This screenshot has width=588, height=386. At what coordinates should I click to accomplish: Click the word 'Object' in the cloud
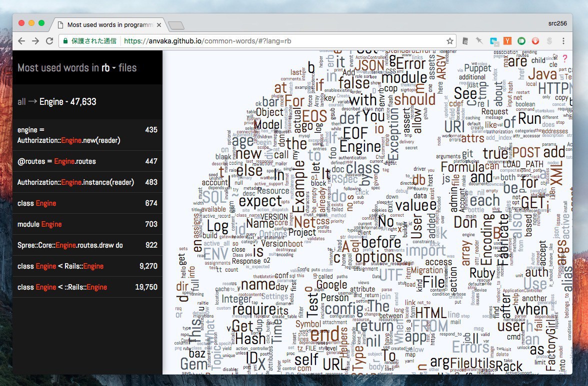(x=269, y=112)
